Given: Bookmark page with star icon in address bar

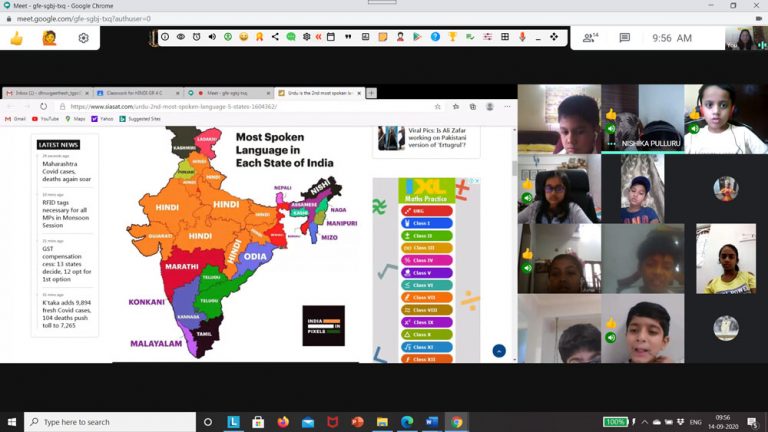Looking at the screenshot, I should [437, 106].
